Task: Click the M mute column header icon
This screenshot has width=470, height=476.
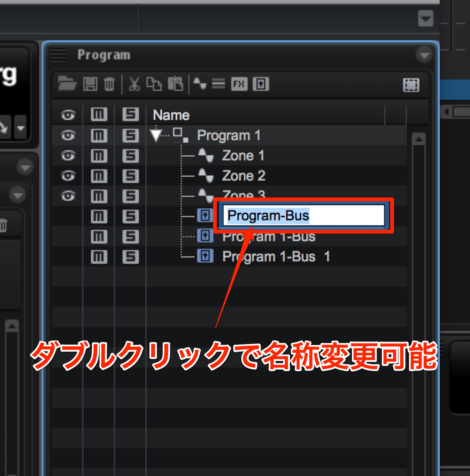Action: point(99,114)
